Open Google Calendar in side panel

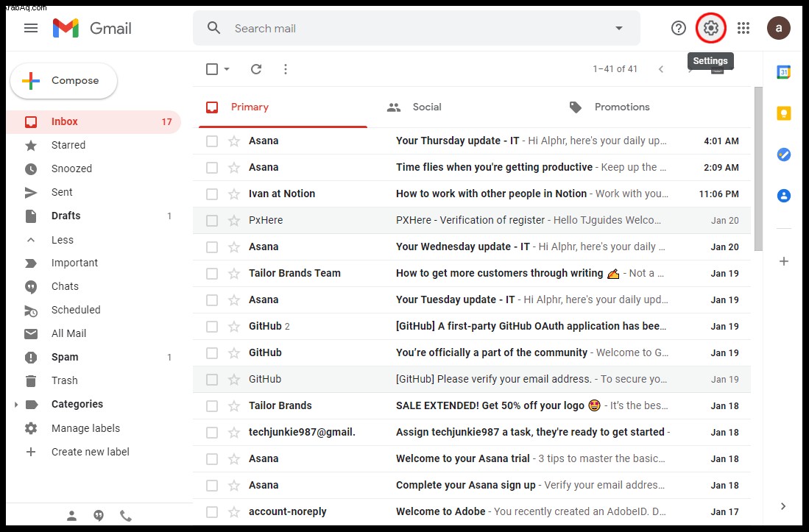pos(784,71)
